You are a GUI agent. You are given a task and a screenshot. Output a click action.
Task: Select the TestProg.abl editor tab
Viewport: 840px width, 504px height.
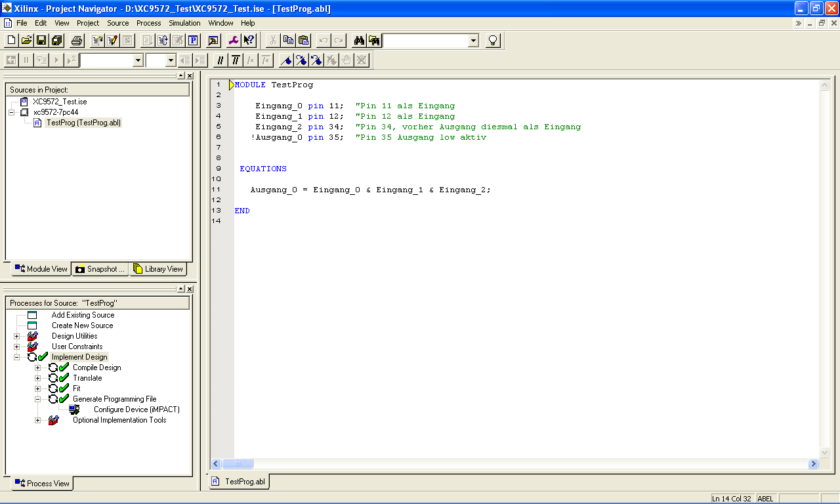[x=239, y=482]
